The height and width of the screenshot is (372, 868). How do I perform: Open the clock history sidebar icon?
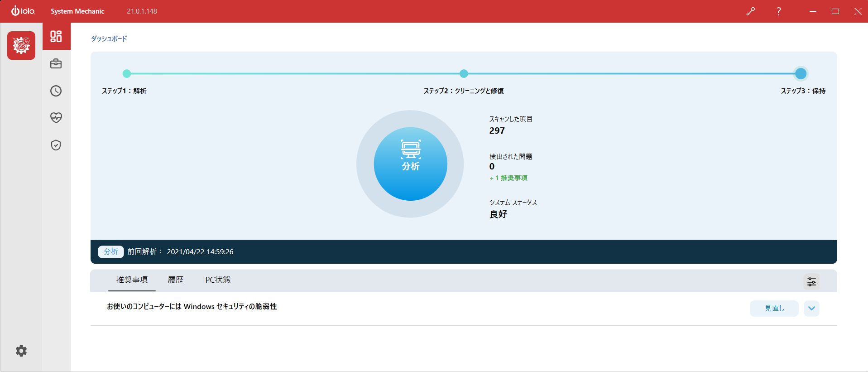56,91
